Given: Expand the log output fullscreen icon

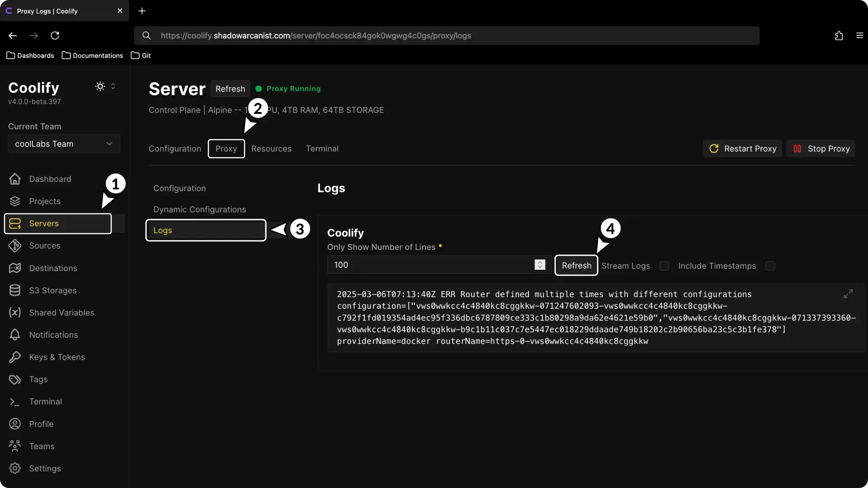Looking at the screenshot, I should pos(848,294).
